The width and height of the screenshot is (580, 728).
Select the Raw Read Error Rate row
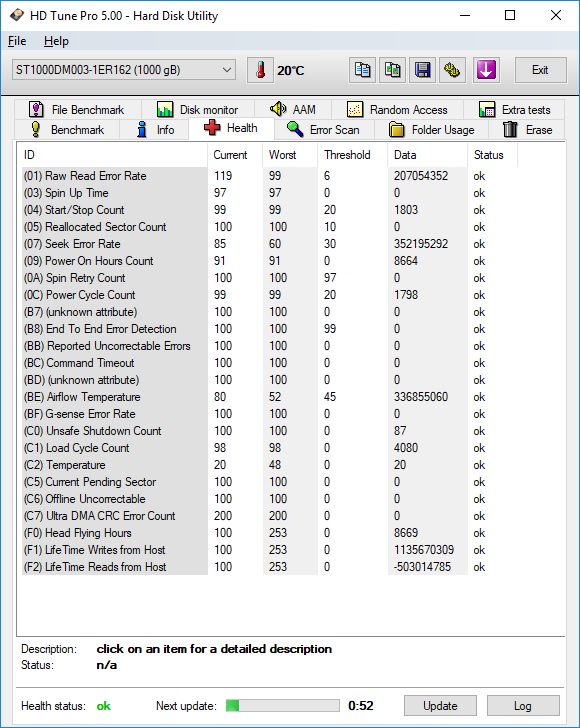click(269, 176)
